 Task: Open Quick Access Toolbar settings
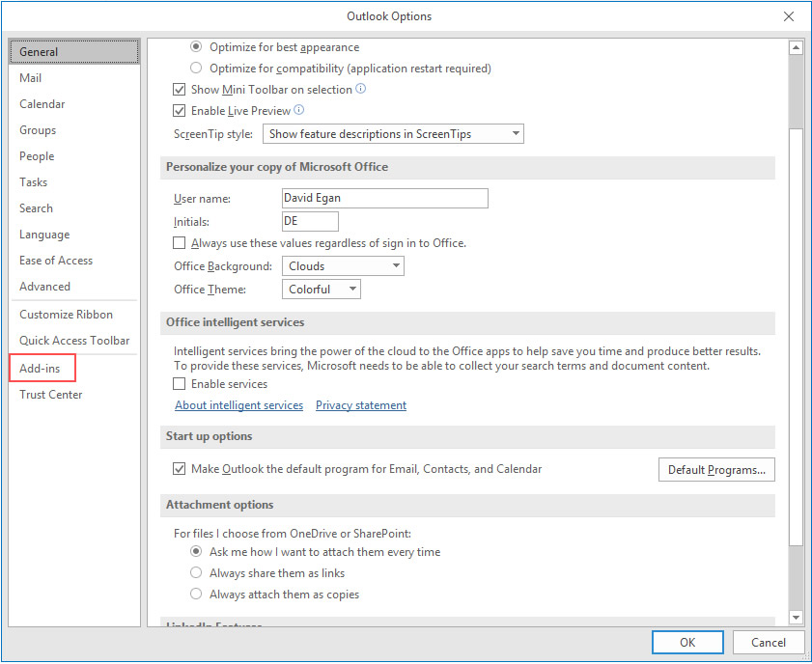tap(74, 341)
